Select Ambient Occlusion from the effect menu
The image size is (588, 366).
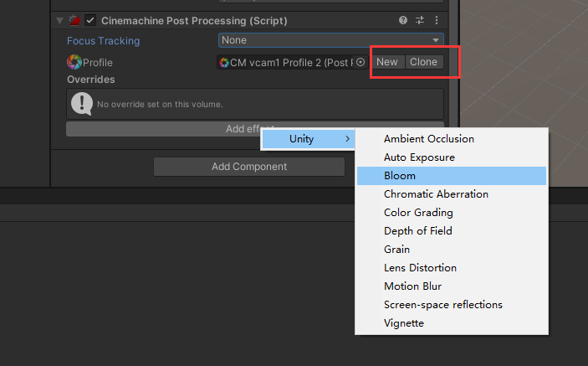(452, 139)
